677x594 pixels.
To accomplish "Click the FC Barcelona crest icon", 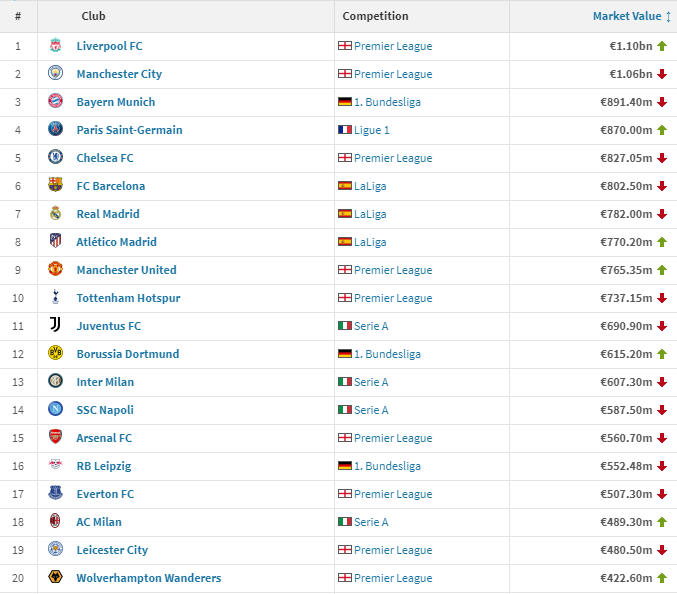I will [x=55, y=185].
